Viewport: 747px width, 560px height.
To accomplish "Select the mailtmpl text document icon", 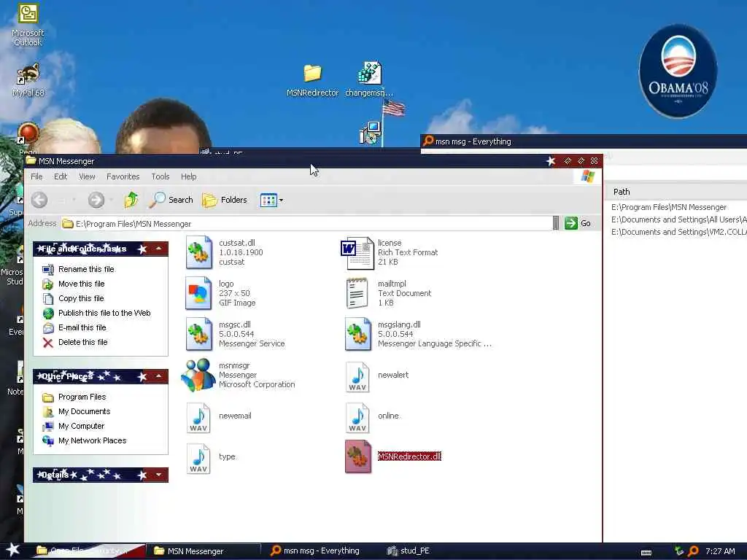I will pos(357,293).
